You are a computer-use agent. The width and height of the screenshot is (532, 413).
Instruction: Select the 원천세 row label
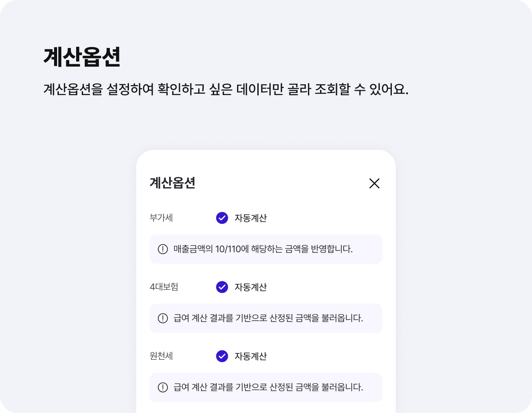coord(161,356)
